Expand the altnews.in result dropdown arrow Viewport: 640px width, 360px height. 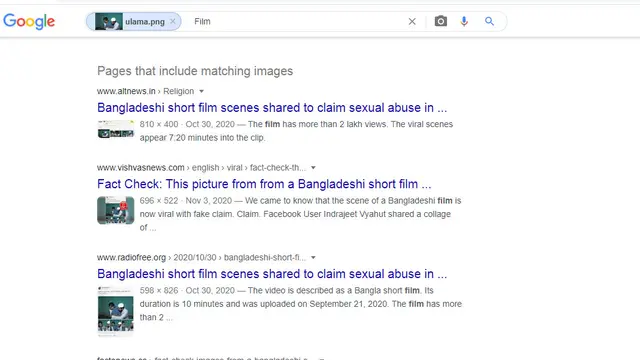pos(201,91)
